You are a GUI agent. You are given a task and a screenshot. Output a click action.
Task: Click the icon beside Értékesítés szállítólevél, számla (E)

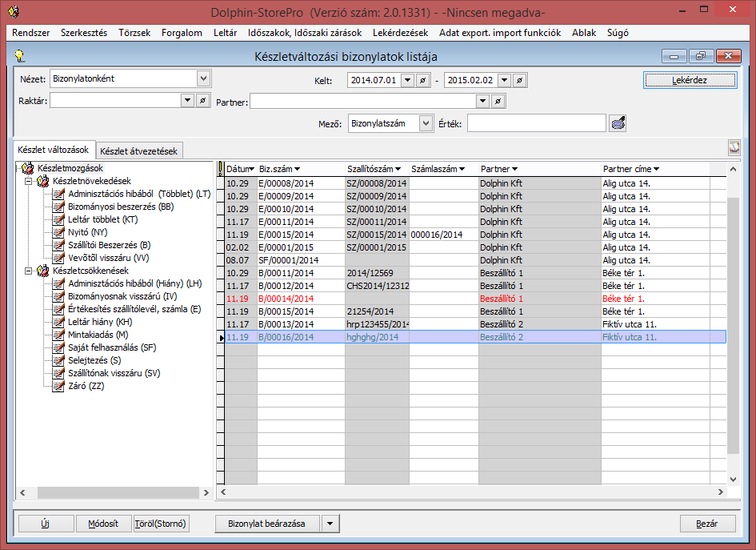(58, 309)
